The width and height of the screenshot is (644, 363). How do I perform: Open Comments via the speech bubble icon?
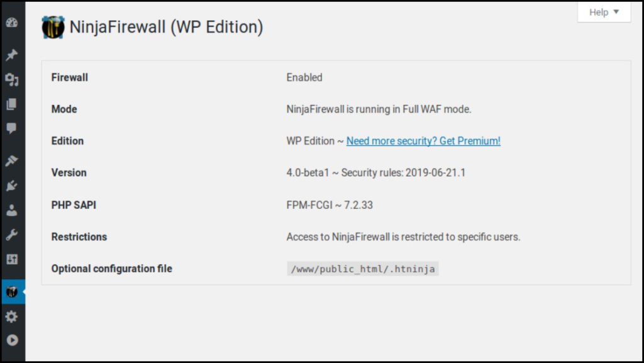11,128
